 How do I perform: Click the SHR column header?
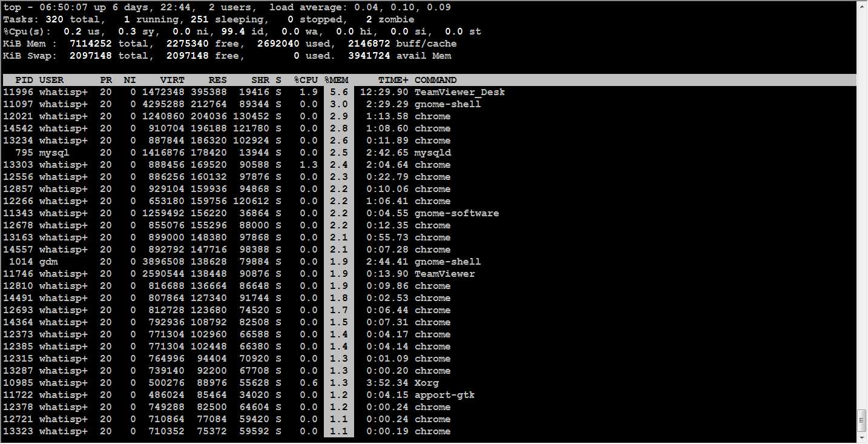pyautogui.click(x=260, y=80)
